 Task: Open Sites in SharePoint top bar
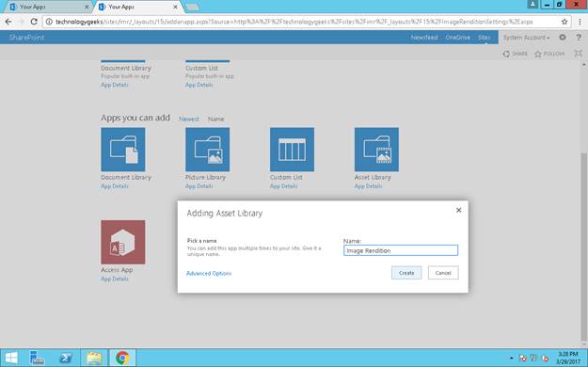[x=485, y=38]
